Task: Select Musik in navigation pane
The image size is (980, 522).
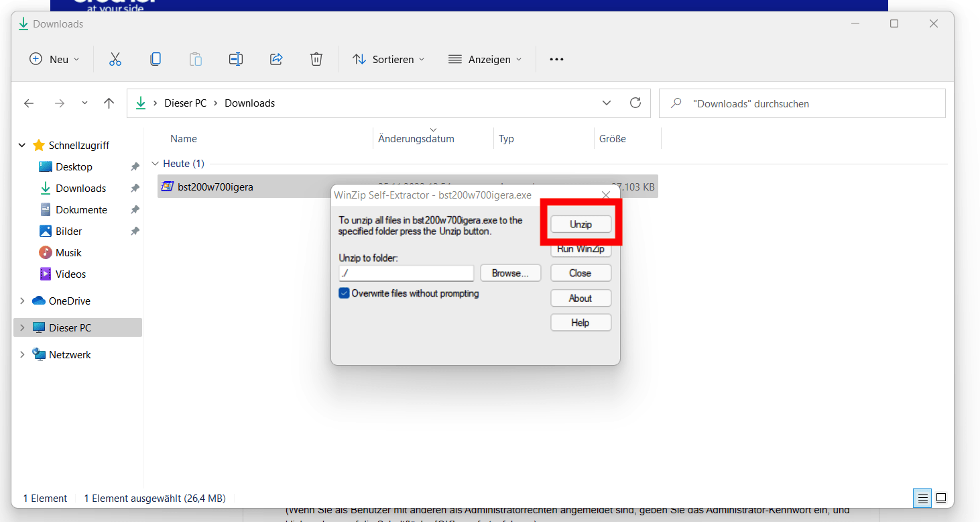Action: point(68,252)
